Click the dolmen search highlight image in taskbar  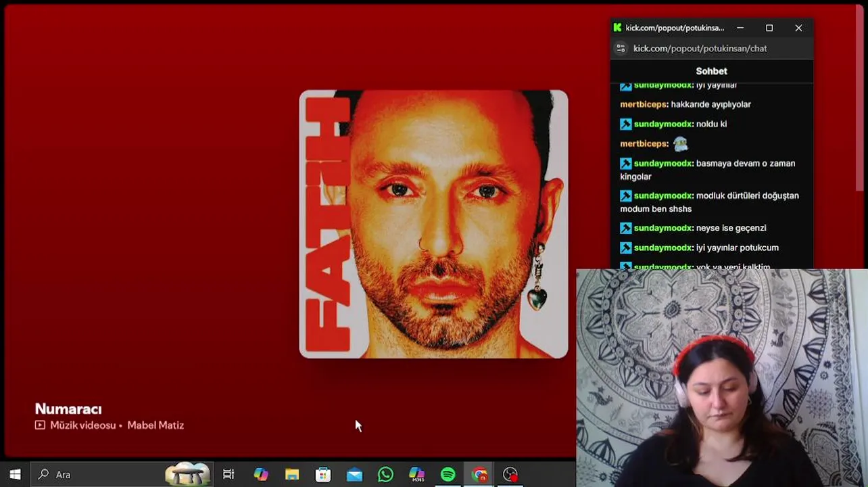[187, 475]
